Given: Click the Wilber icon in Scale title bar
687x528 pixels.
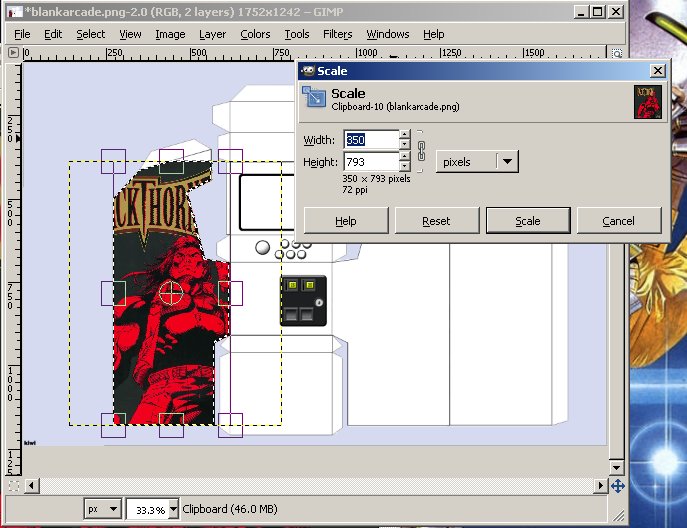Looking at the screenshot, I should pyautogui.click(x=308, y=71).
